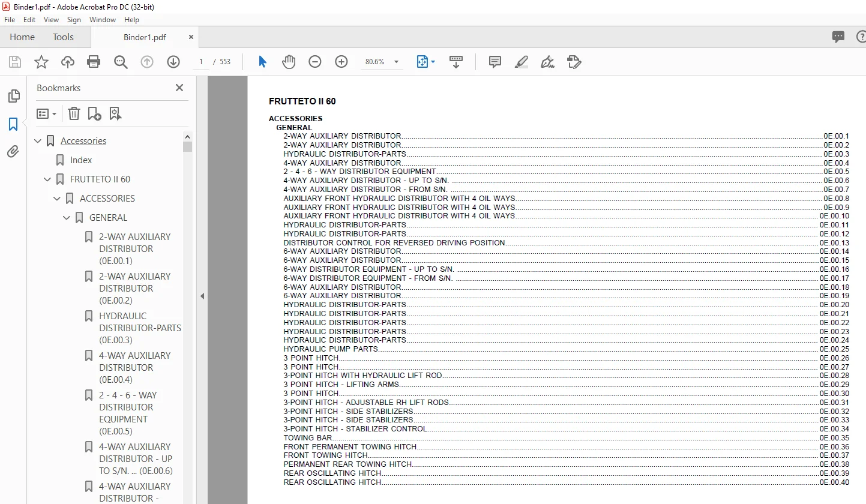Switch to the Home tab
Screen dimensions: 866x504
pyautogui.click(x=22, y=37)
